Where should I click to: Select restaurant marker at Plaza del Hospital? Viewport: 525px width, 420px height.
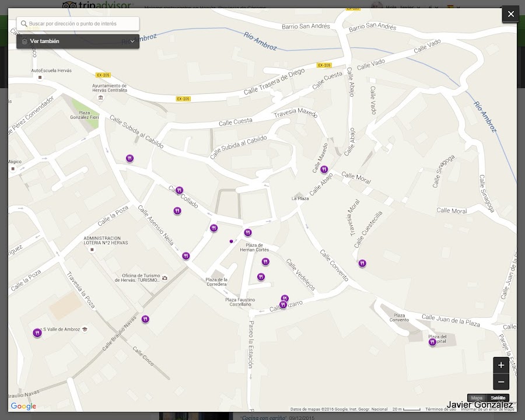[x=432, y=342]
